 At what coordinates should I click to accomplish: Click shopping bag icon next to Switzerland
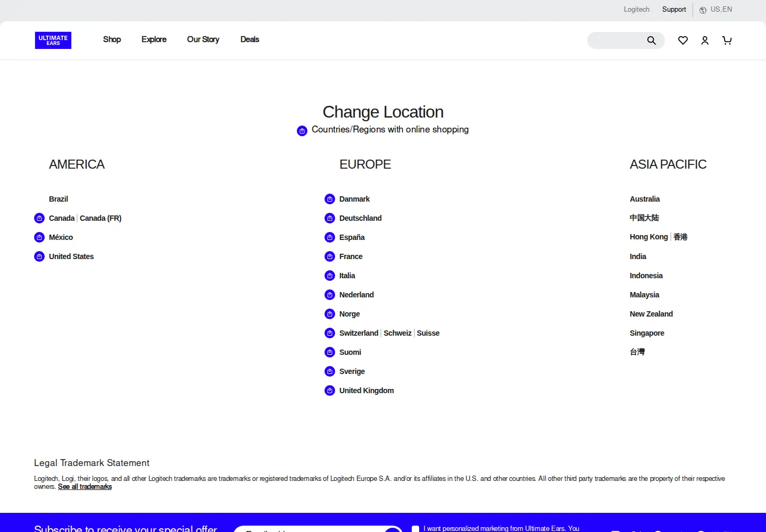click(x=330, y=333)
